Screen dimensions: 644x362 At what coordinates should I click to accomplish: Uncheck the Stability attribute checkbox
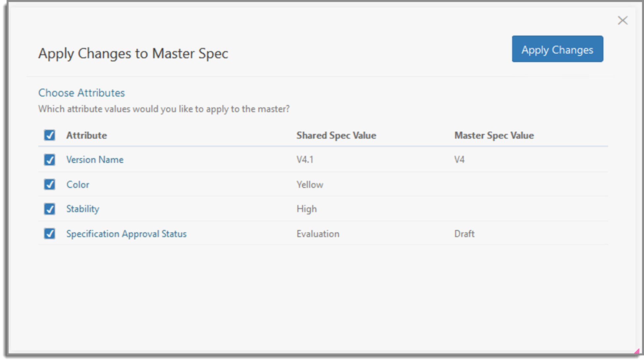(50, 209)
